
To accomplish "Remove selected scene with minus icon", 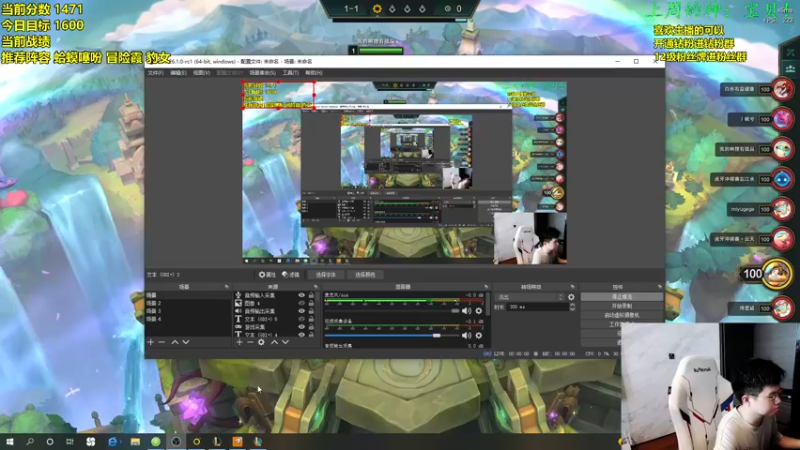I will (162, 342).
